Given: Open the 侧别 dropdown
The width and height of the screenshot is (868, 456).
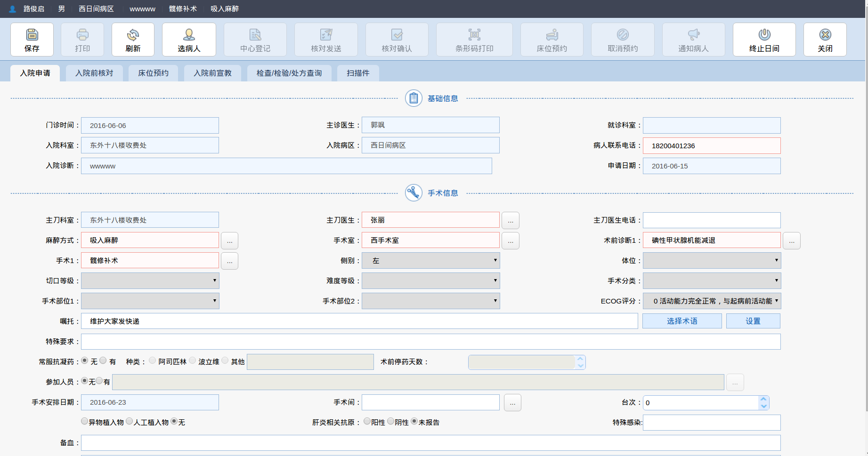Looking at the screenshot, I should tap(431, 261).
